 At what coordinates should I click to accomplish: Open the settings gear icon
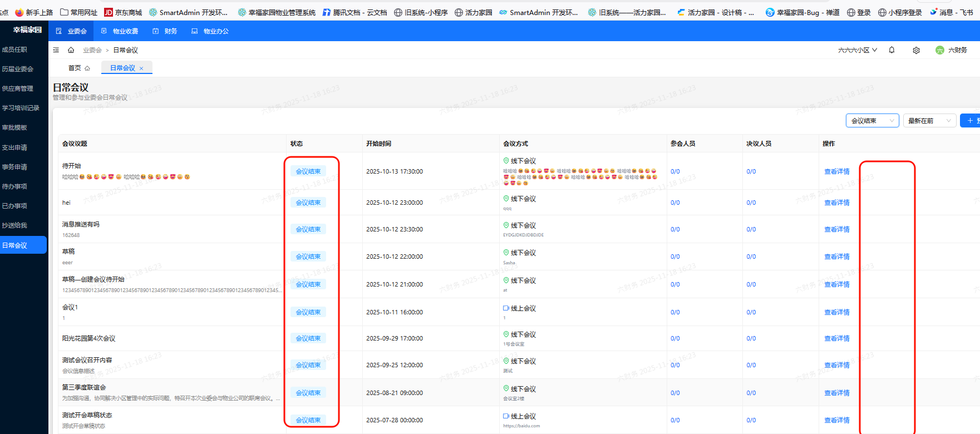coord(916,51)
